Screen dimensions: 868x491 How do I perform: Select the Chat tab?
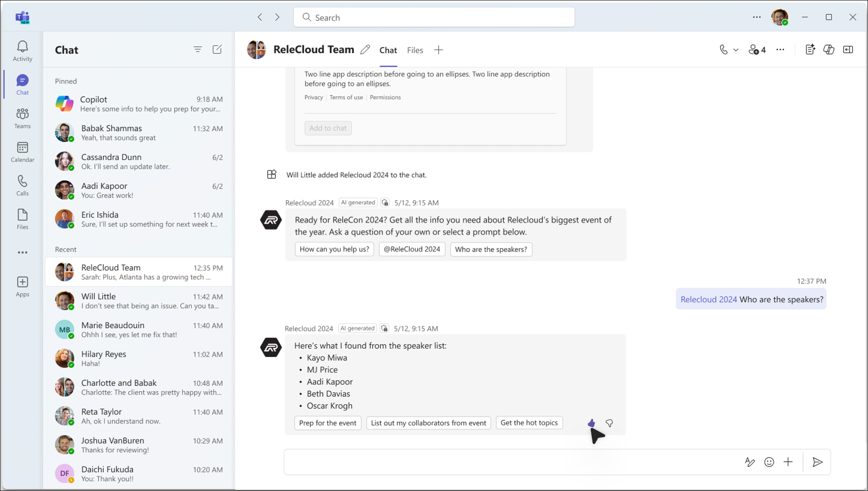[x=388, y=50]
